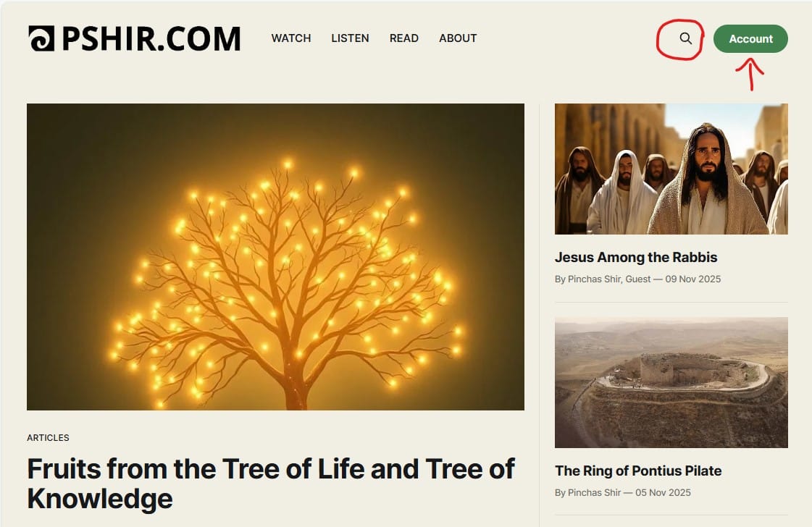Open the READ navigation item
The height and width of the screenshot is (527, 812).
pos(404,38)
